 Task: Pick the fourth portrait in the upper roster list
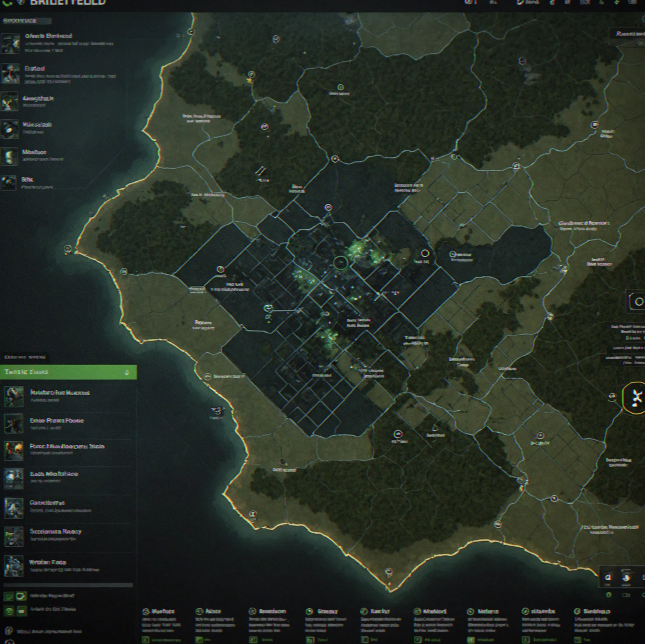(x=9, y=129)
